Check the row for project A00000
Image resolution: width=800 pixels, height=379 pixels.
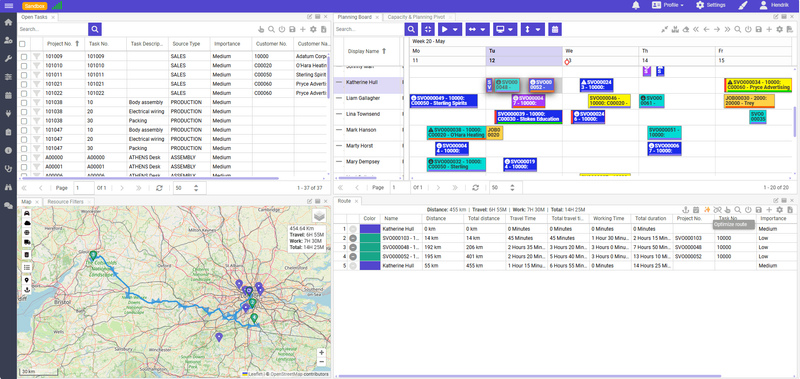[24, 157]
